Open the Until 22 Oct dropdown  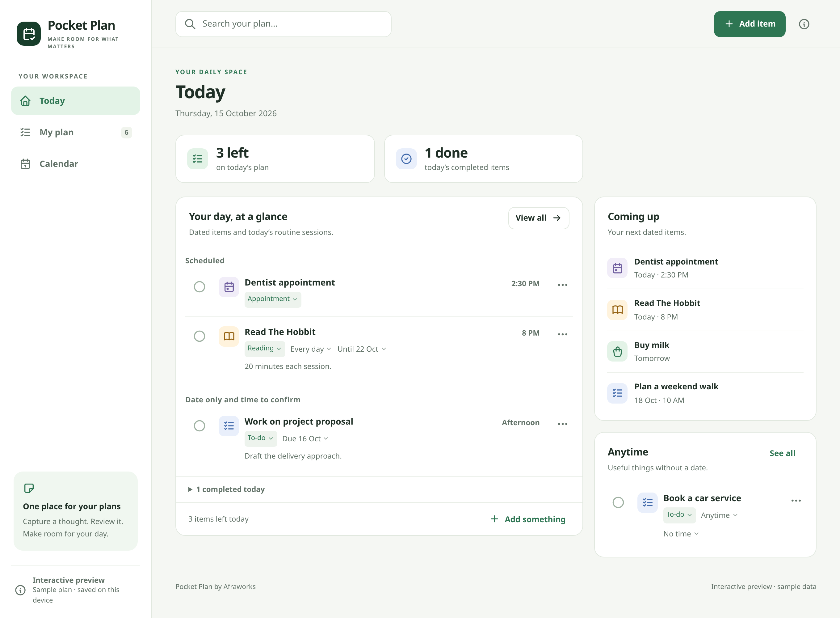(x=362, y=349)
